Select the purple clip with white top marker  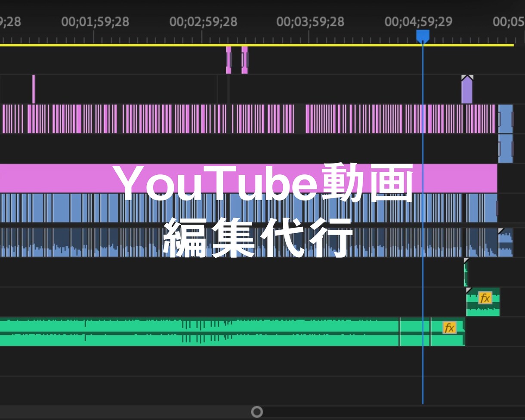(x=467, y=90)
